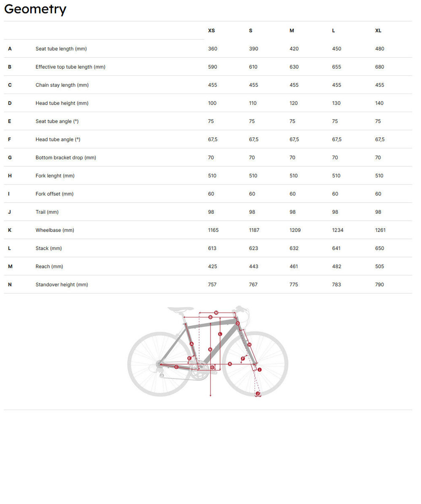Click the Wheelbase (mm) row label
The height and width of the screenshot is (504, 421).
(55, 230)
